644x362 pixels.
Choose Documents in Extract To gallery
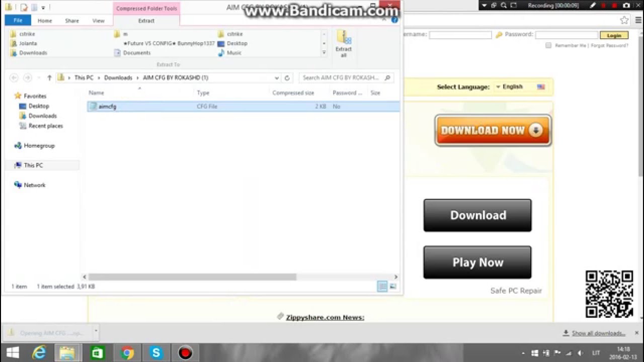132,53
